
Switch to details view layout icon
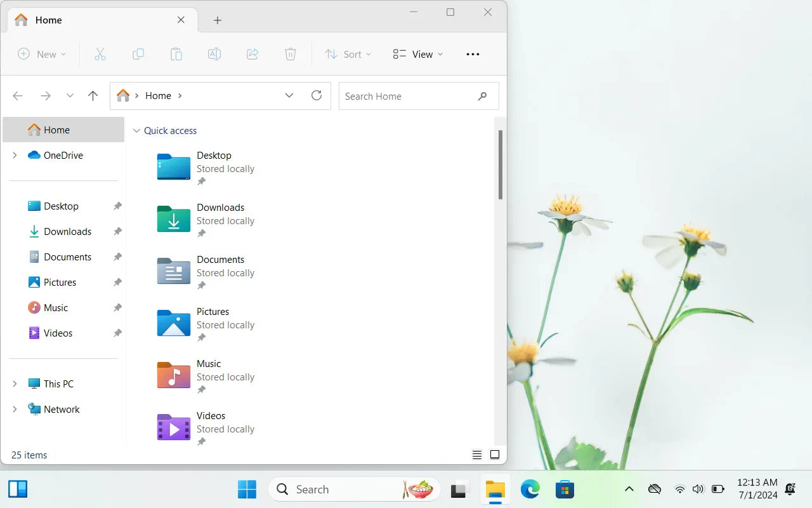coord(477,455)
